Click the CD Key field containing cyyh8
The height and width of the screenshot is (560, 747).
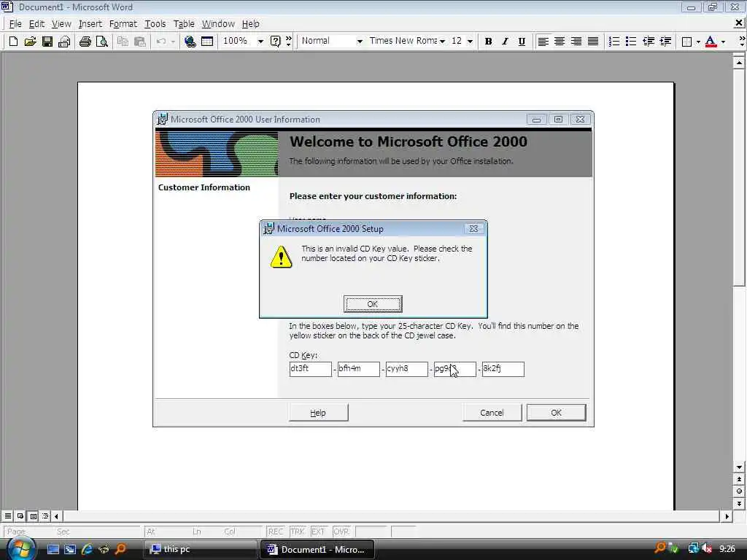pyautogui.click(x=407, y=369)
